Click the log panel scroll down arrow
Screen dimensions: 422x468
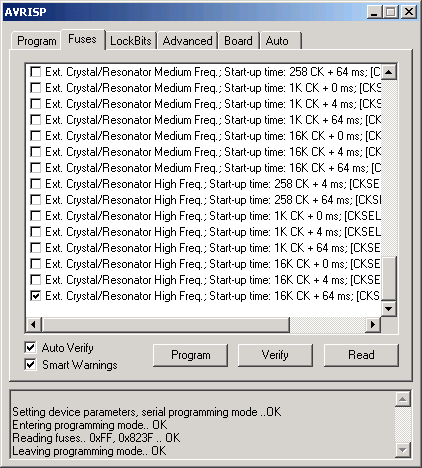click(403, 450)
